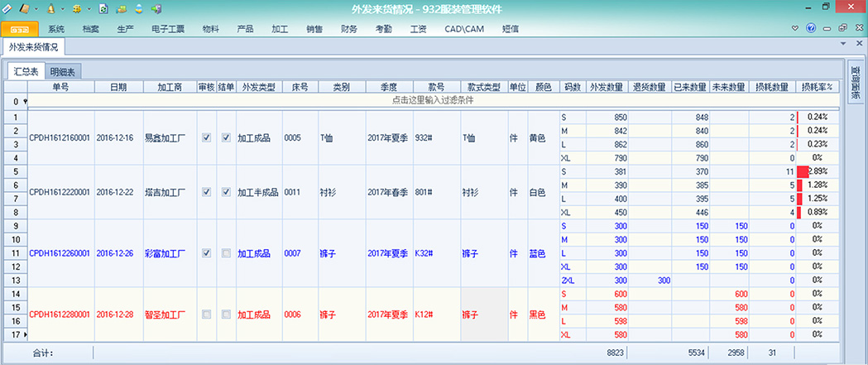Click the refresh document icon in toolbar
Screen dimensions: 868x365
point(103,7)
